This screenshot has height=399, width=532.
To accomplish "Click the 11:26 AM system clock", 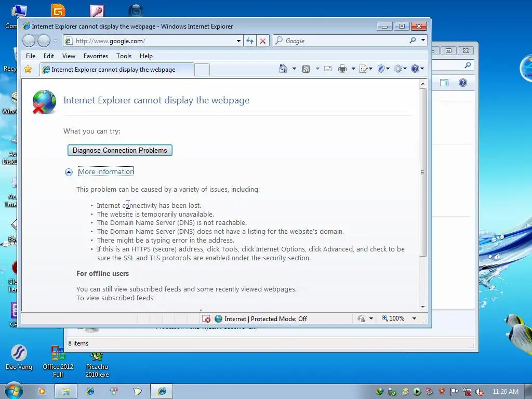I will (x=505, y=392).
